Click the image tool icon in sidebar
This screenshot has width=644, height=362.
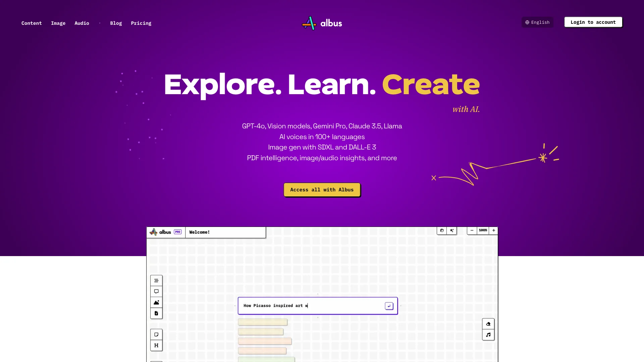[156, 302]
